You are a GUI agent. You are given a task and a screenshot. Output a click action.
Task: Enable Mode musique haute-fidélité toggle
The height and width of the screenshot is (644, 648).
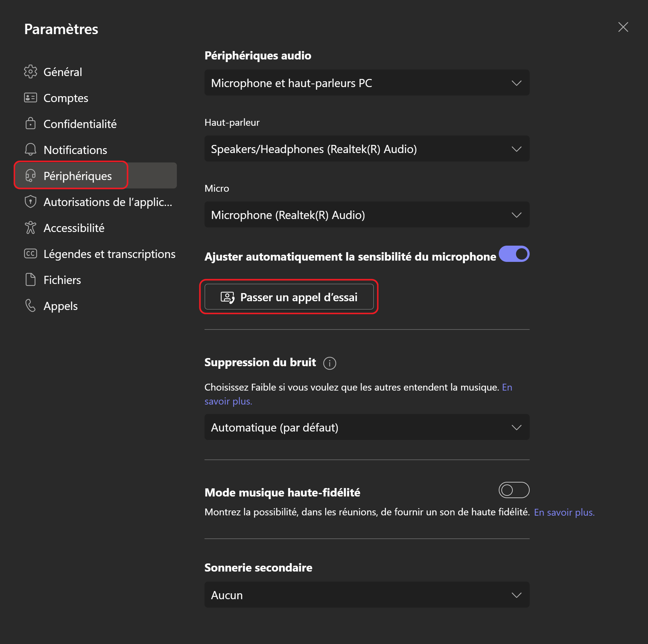513,490
